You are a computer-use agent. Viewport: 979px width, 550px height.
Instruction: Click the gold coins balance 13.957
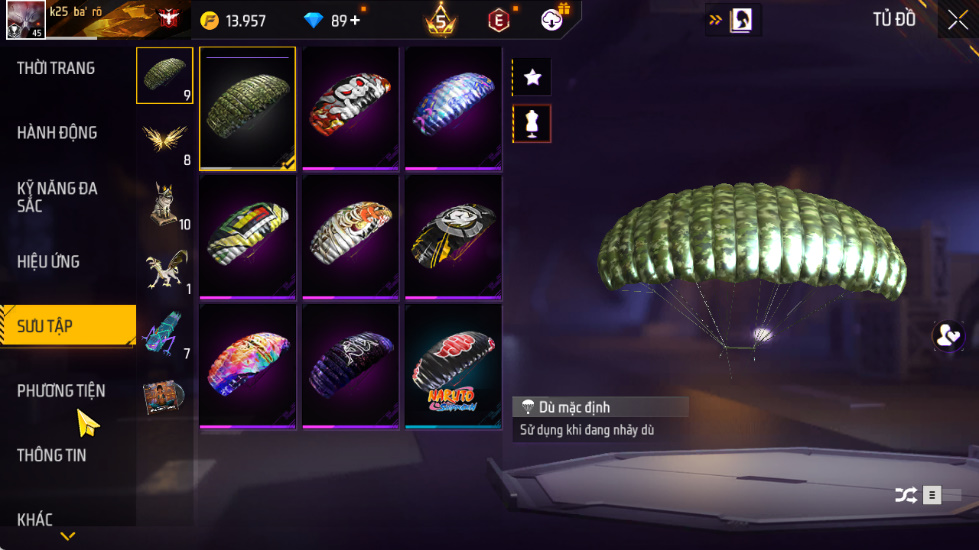pos(234,21)
